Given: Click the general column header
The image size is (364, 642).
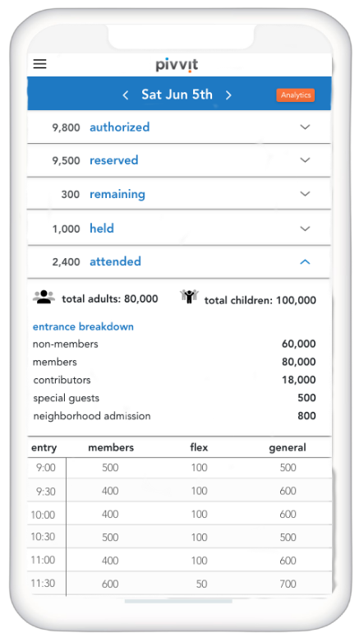Looking at the screenshot, I should tap(288, 448).
